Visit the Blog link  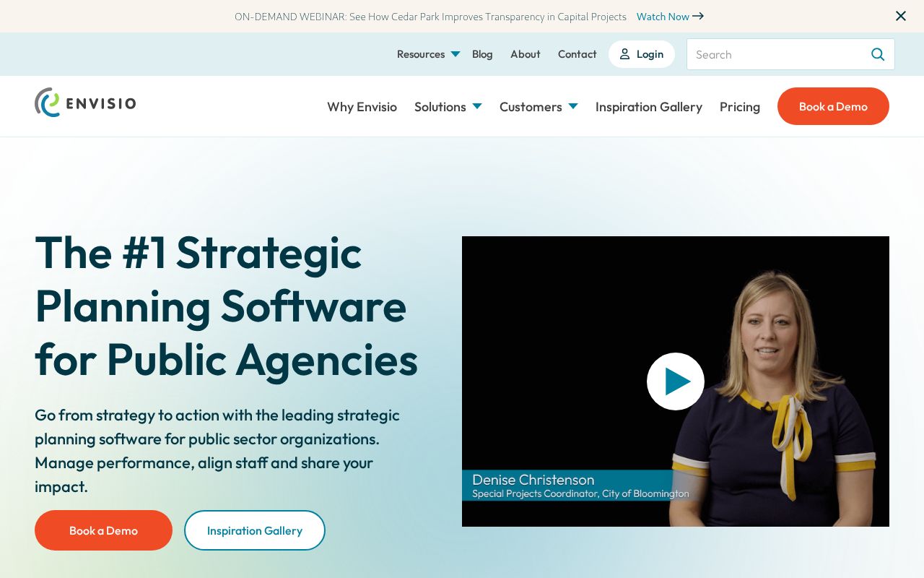tap(482, 54)
